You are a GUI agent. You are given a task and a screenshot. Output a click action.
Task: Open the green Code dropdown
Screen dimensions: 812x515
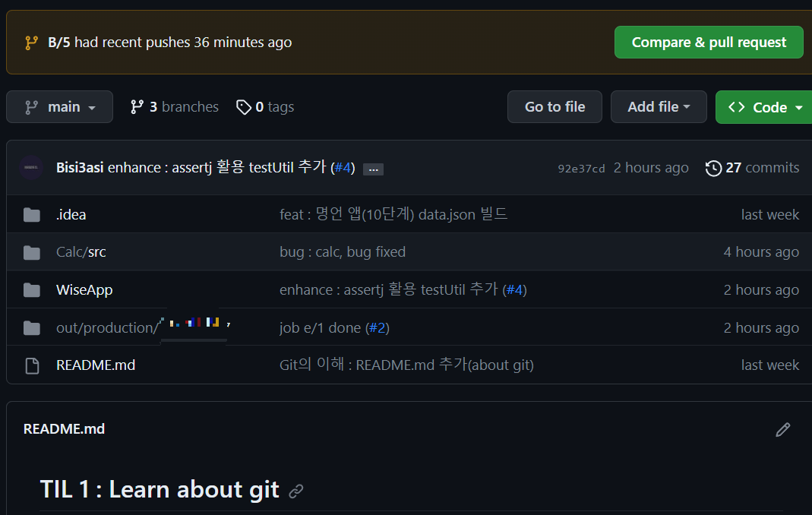(x=764, y=107)
